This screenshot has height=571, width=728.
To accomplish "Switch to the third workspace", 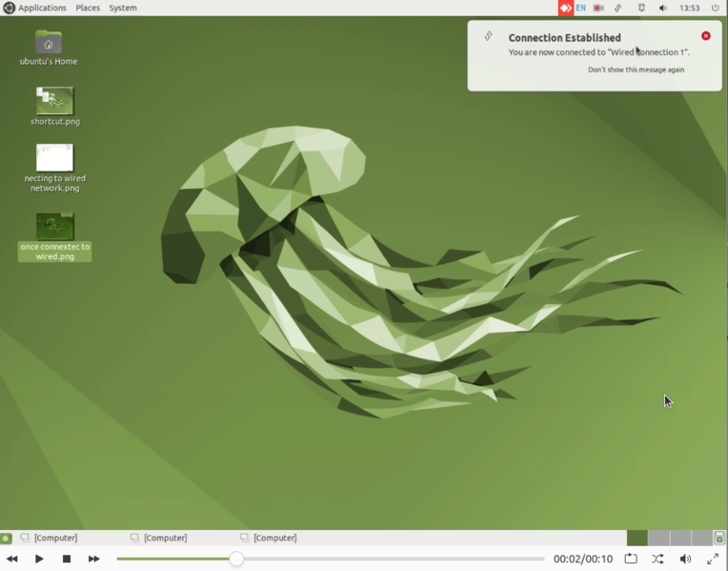I will pyautogui.click(x=680, y=538).
